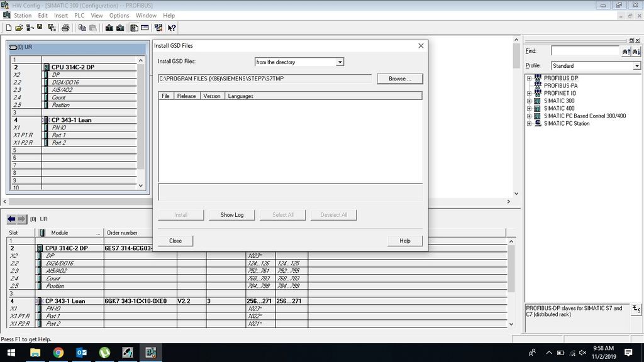This screenshot has width=644, height=362.
Task: Click the Copy toolbar icon
Action: click(82, 28)
